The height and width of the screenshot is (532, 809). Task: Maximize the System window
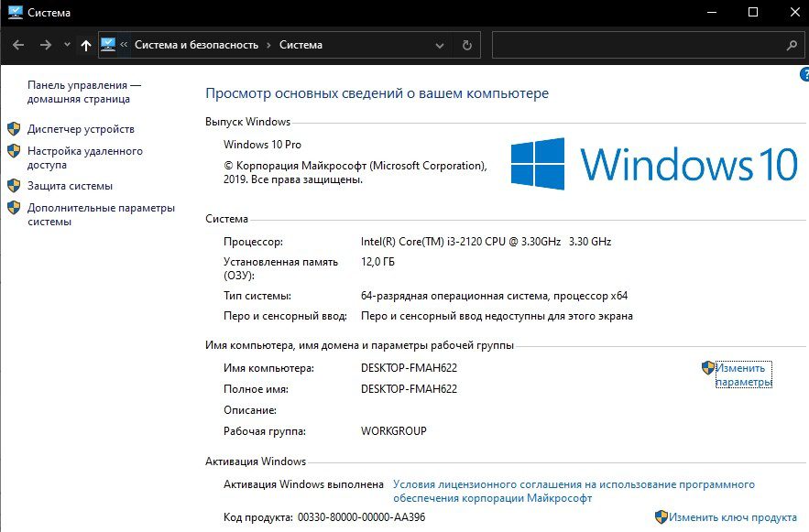tap(753, 13)
